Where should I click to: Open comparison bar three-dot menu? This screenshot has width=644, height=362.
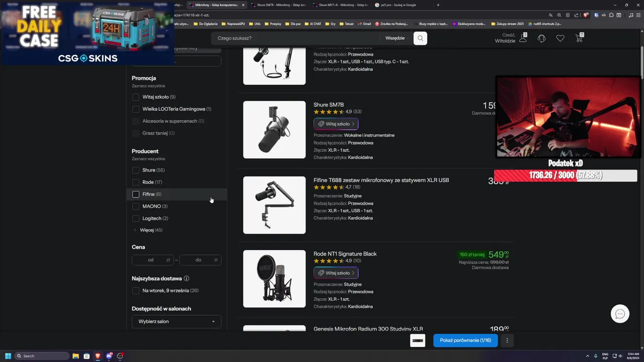click(507, 340)
